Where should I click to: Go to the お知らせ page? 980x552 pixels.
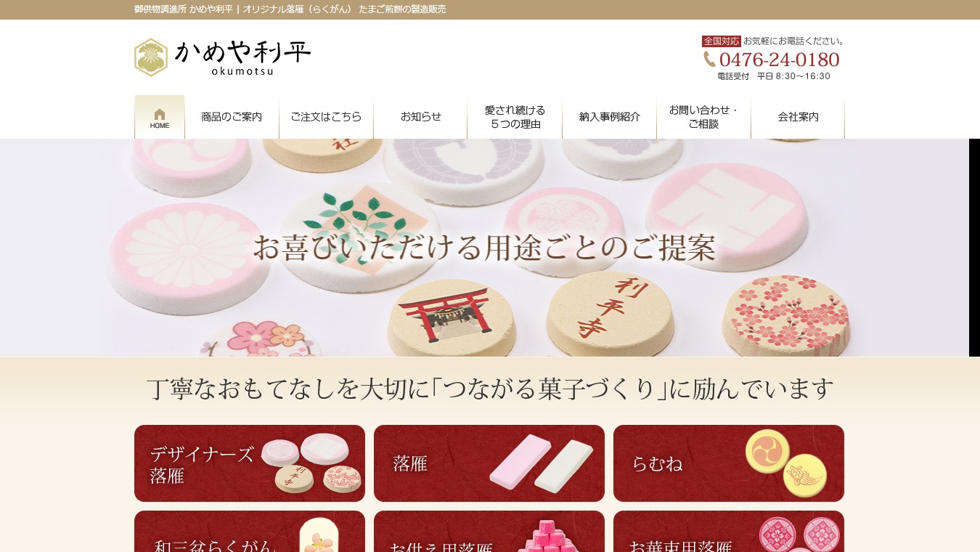(420, 117)
